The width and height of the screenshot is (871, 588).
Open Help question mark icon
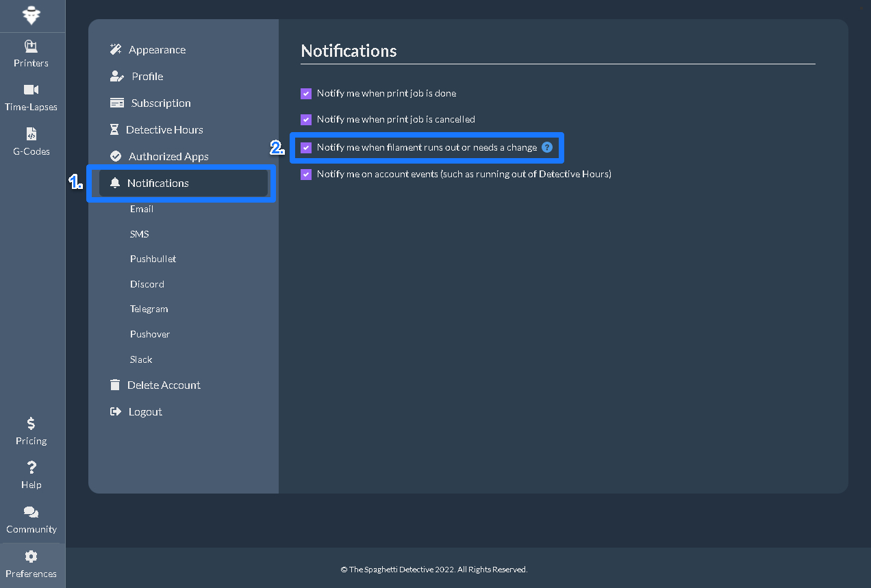pos(31,468)
